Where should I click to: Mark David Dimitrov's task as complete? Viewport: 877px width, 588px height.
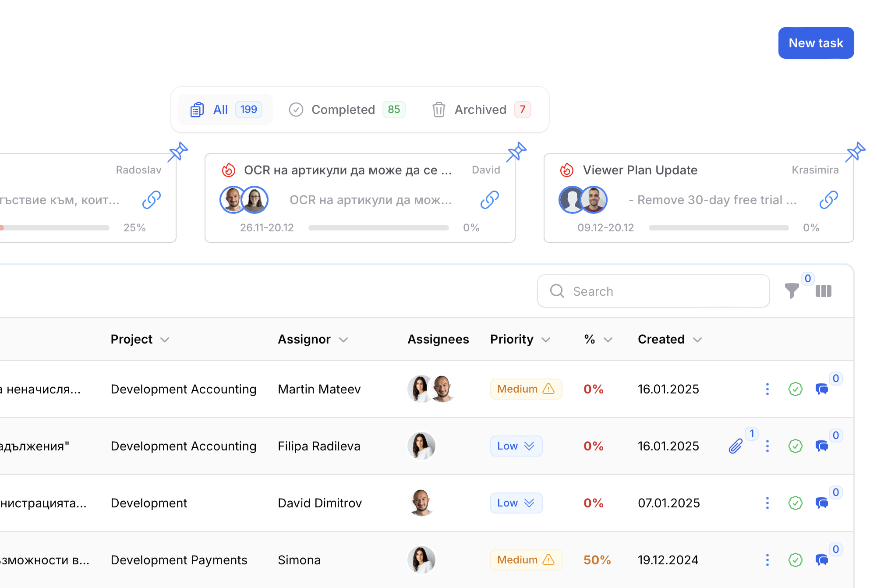(x=795, y=503)
